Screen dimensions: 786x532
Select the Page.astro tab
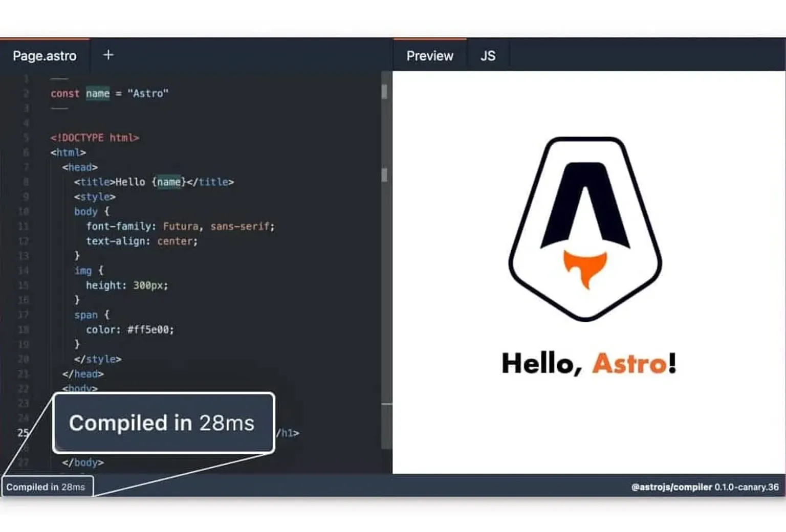pyautogui.click(x=44, y=56)
